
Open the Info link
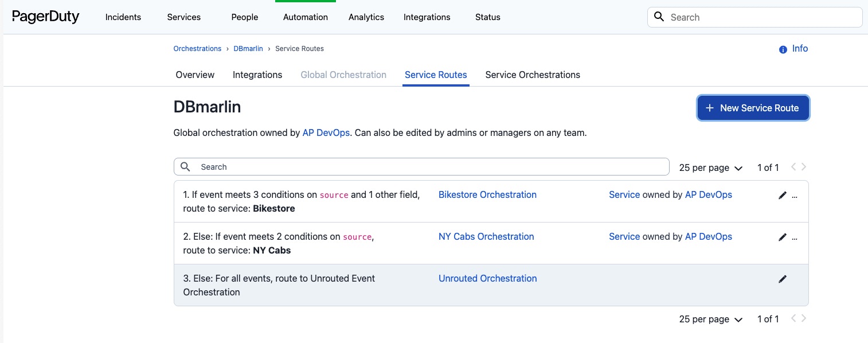[800, 49]
